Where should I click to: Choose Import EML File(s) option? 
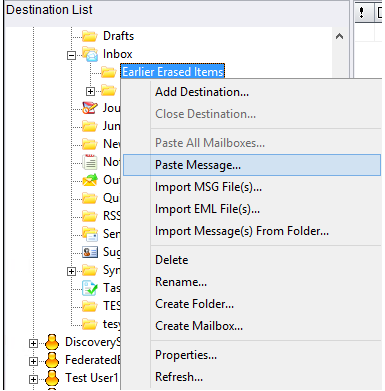pos(252,209)
